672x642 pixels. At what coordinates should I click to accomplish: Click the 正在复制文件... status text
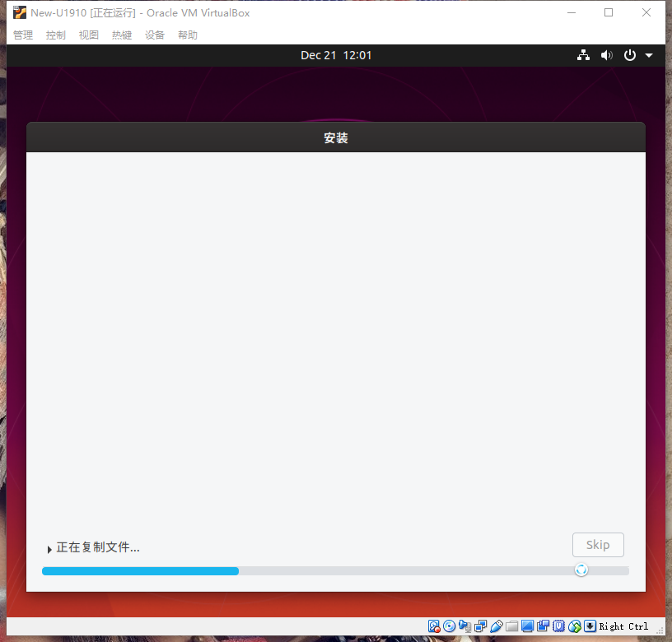pos(98,547)
